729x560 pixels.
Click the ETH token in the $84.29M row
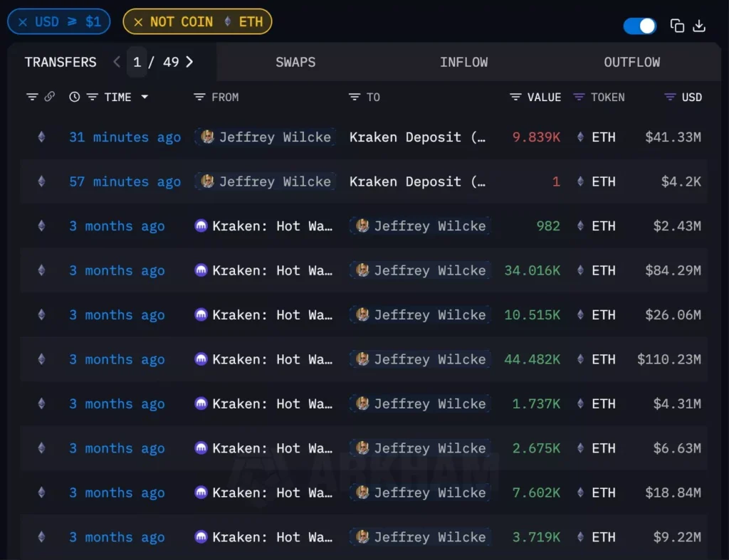pos(597,270)
